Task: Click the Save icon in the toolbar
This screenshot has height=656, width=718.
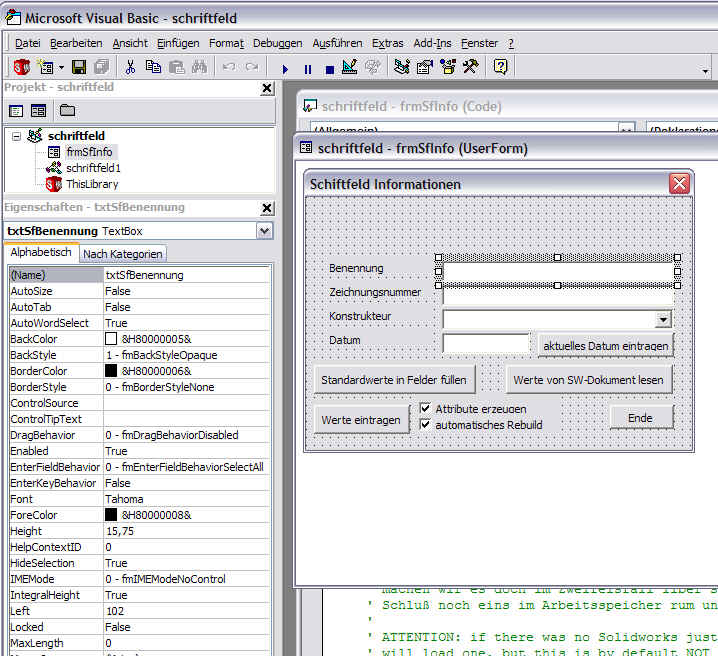Action: tap(80, 67)
